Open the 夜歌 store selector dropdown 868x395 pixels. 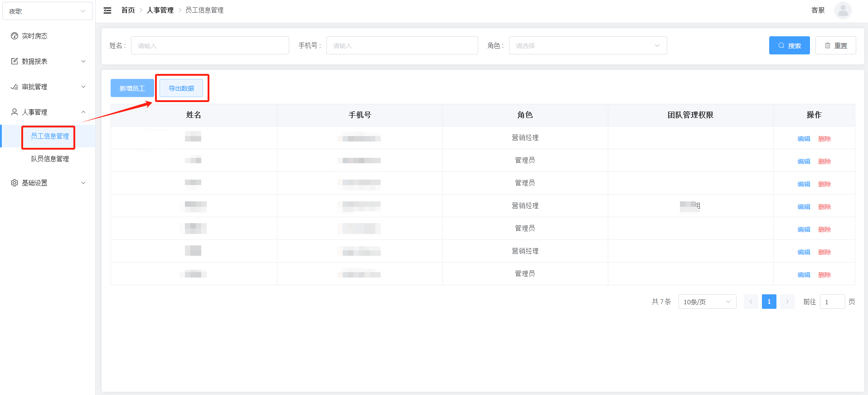(48, 11)
